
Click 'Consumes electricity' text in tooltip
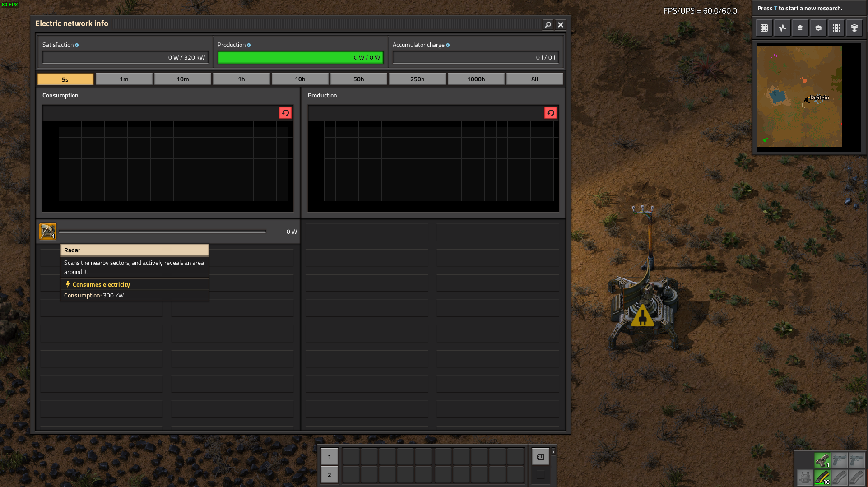(101, 284)
